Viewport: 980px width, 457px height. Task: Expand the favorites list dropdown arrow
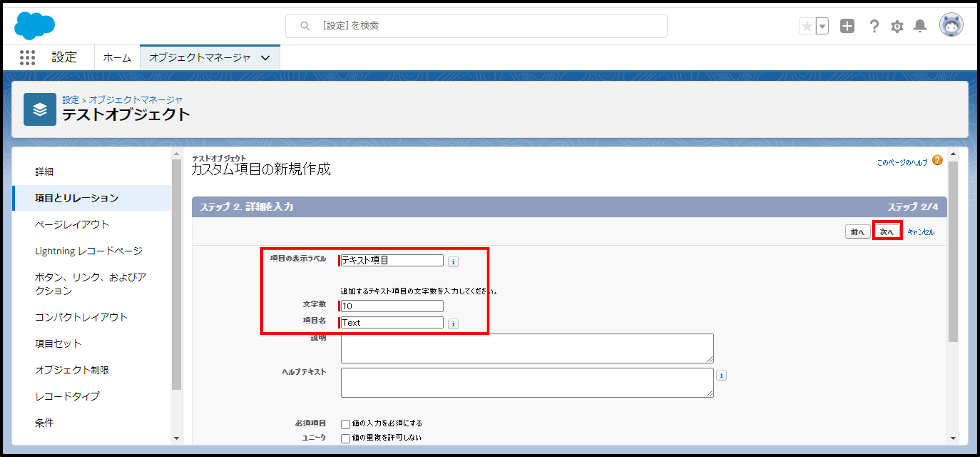[x=822, y=26]
